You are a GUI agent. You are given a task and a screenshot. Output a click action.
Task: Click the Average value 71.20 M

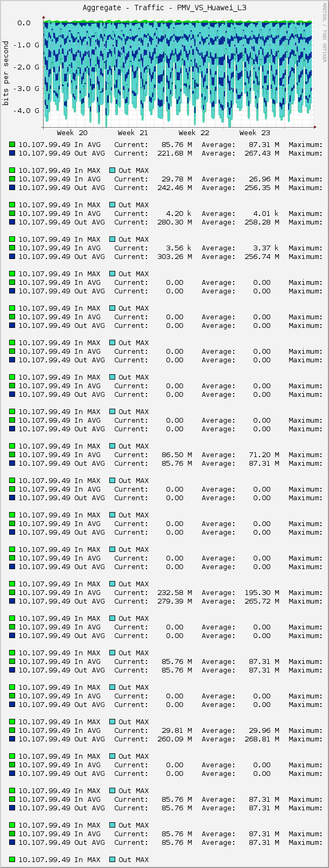pos(264,455)
